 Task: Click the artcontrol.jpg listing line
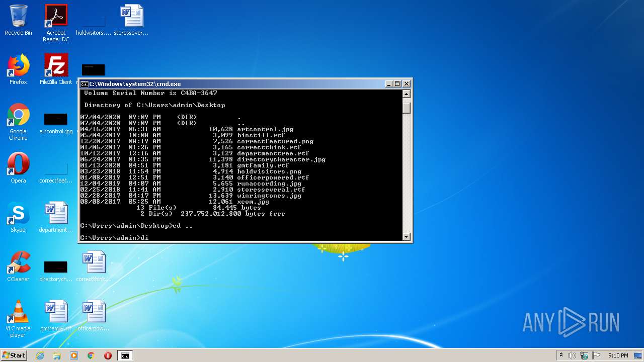(x=187, y=129)
